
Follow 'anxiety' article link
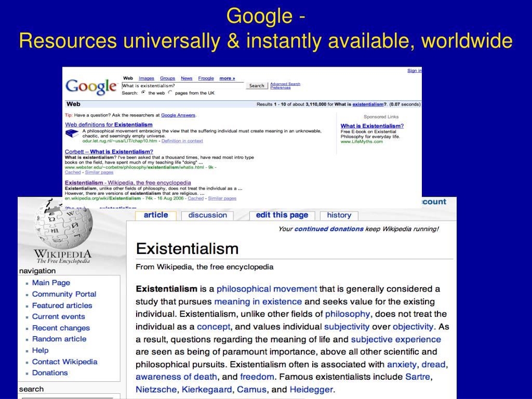402,364
